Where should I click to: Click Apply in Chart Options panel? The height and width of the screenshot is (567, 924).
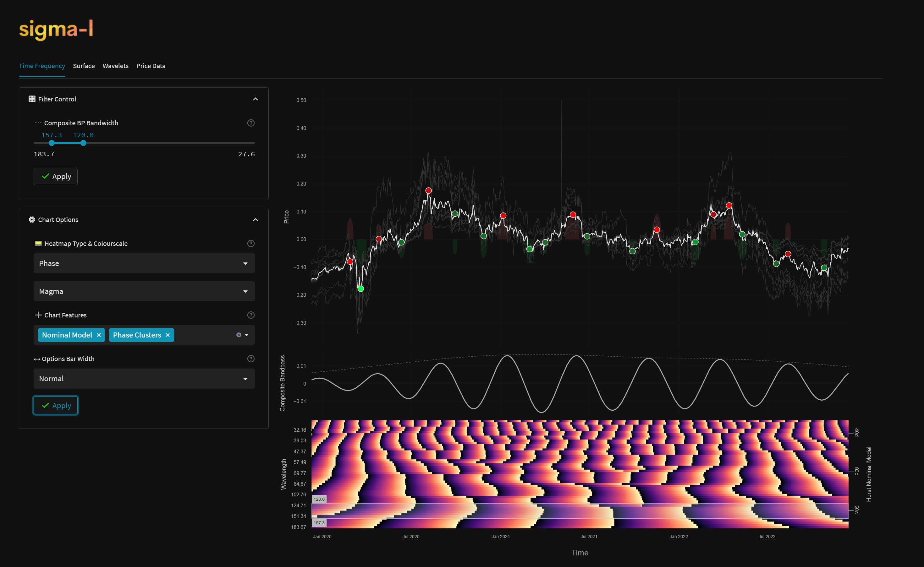[x=56, y=406]
